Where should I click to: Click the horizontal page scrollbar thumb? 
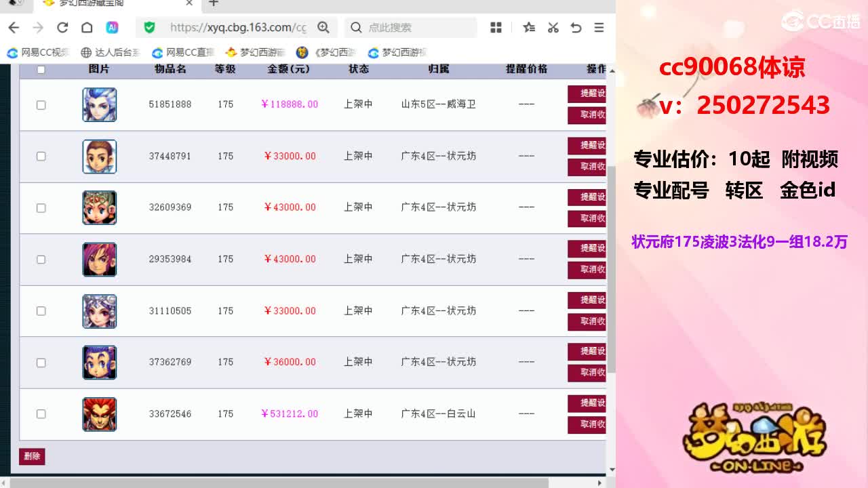[x=279, y=483]
